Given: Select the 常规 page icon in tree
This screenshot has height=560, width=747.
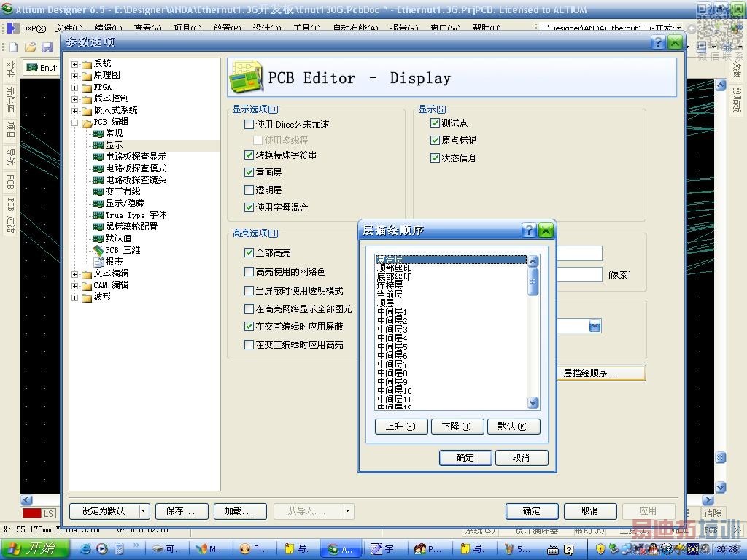Looking at the screenshot, I should [98, 133].
